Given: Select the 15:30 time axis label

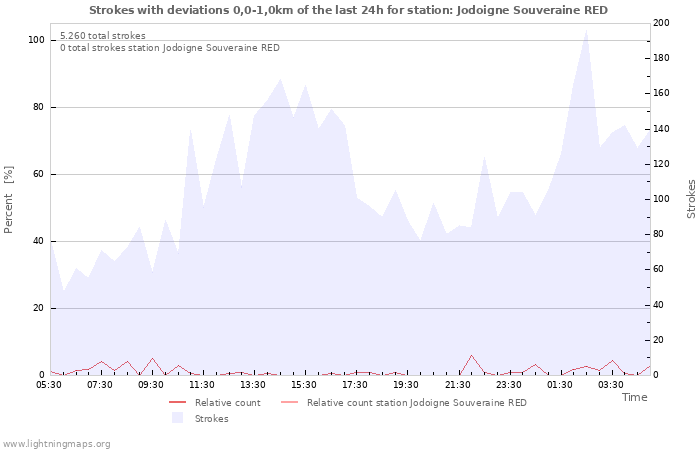Looking at the screenshot, I should click(x=304, y=385).
